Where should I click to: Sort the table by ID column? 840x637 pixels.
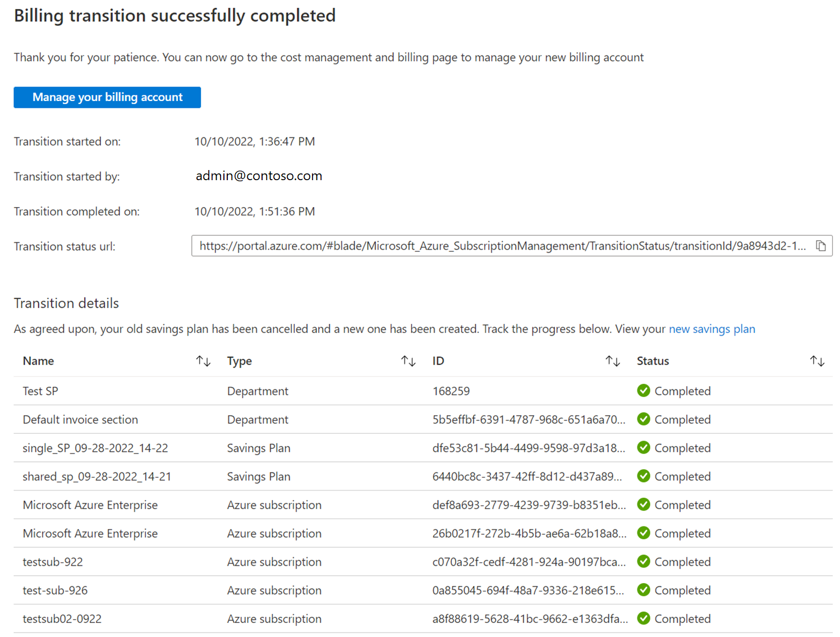612,361
